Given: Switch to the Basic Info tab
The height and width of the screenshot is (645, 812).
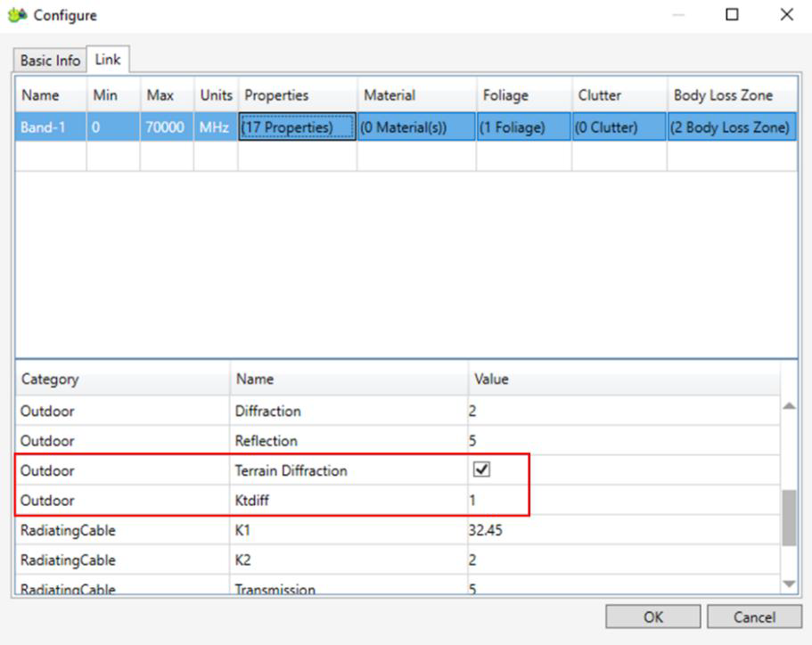Looking at the screenshot, I should point(50,61).
